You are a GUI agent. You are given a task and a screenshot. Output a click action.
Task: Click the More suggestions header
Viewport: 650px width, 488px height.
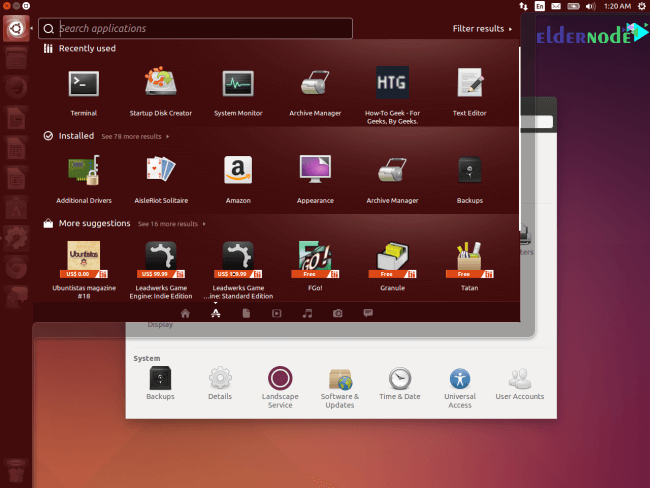point(95,223)
